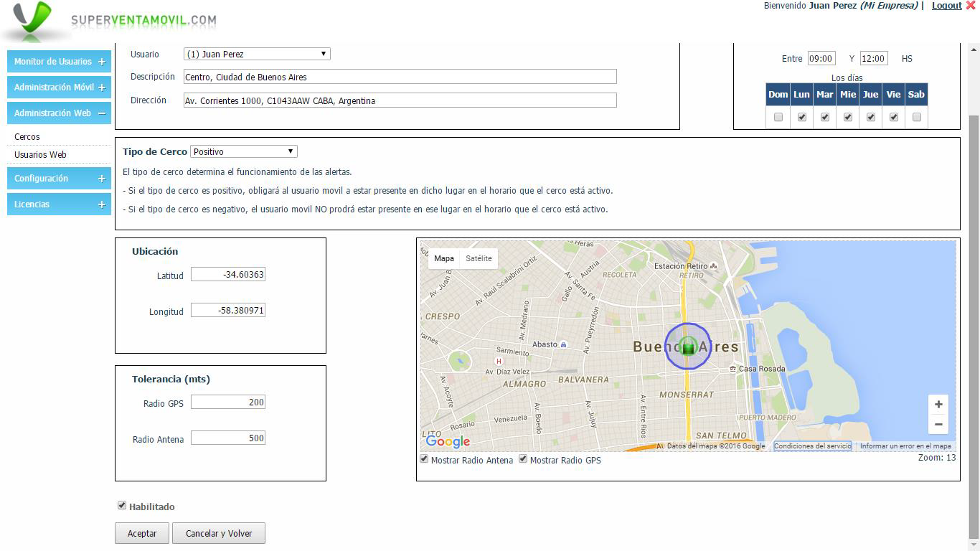Uncheck the Vie day checkbox

tap(894, 117)
